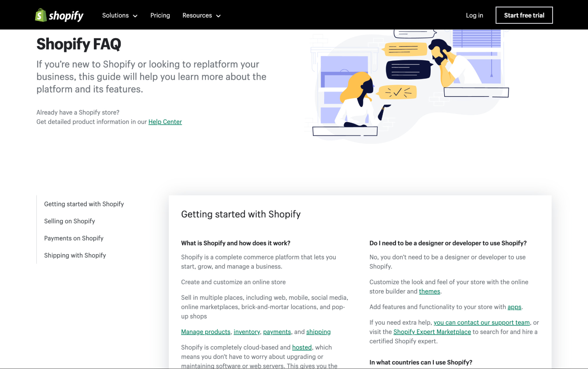Click the Start free trial button
Screen dimensions: 588x369
(524, 15)
